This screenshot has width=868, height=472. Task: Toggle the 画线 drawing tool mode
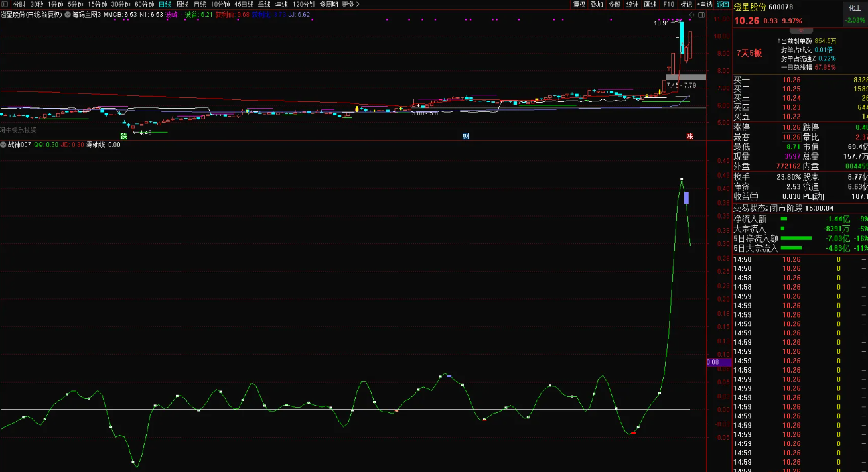(x=650, y=4)
